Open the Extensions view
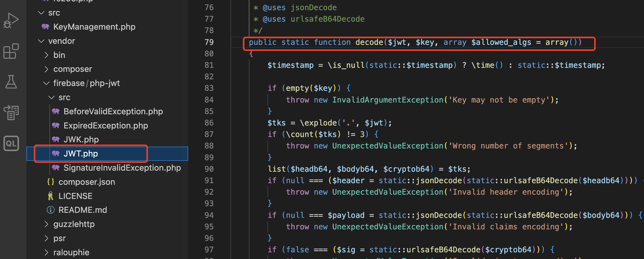The width and height of the screenshot is (644, 259). tap(11, 51)
